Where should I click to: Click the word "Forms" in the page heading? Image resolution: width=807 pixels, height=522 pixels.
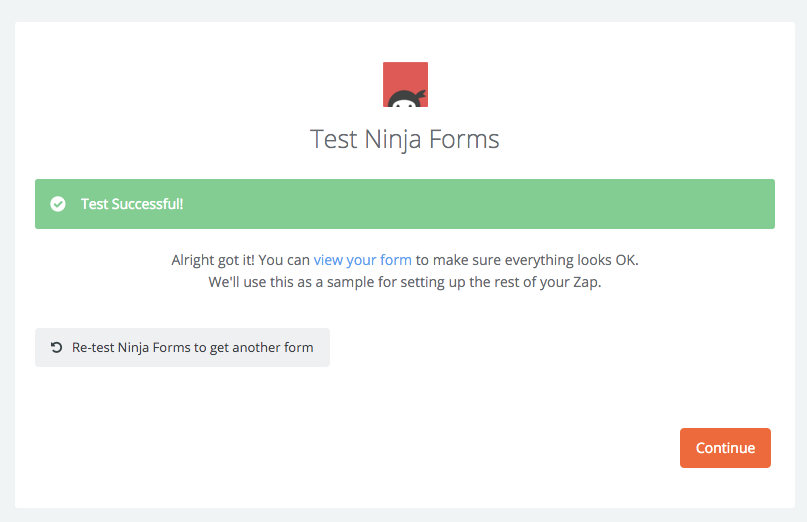coord(464,138)
